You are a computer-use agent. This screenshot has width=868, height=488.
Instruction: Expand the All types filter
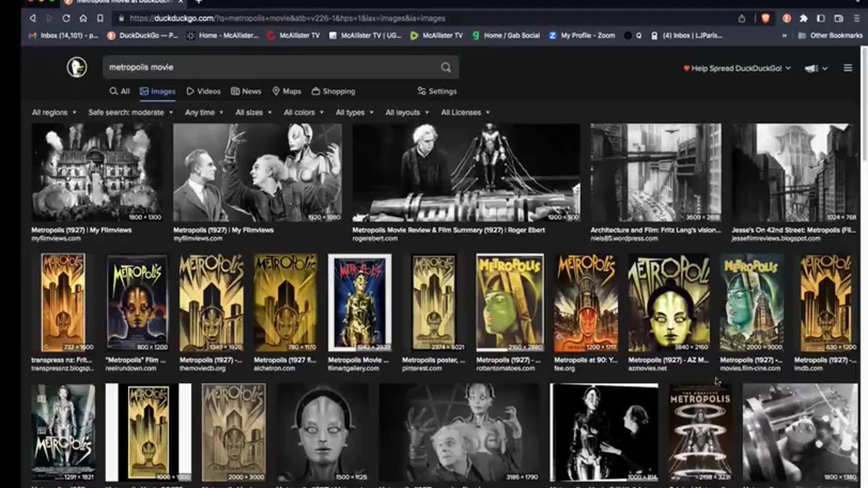pyautogui.click(x=355, y=113)
